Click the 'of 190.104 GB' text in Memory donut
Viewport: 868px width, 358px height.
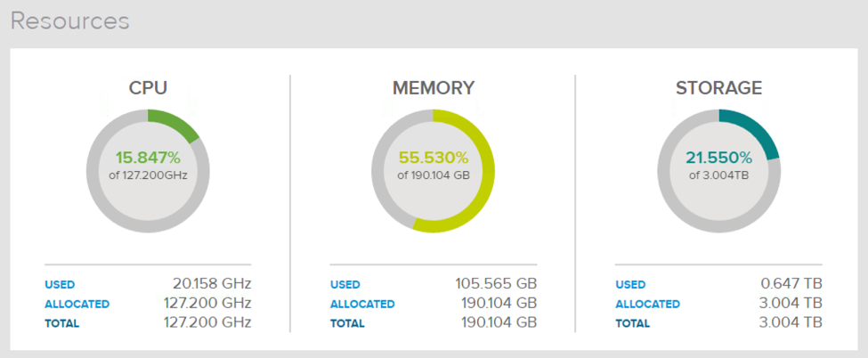point(433,175)
